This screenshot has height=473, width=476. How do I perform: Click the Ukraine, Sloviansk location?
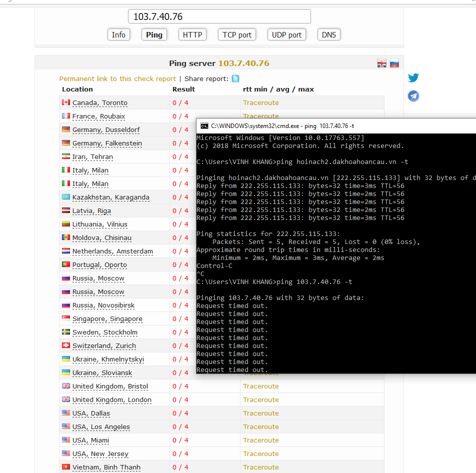(x=102, y=373)
